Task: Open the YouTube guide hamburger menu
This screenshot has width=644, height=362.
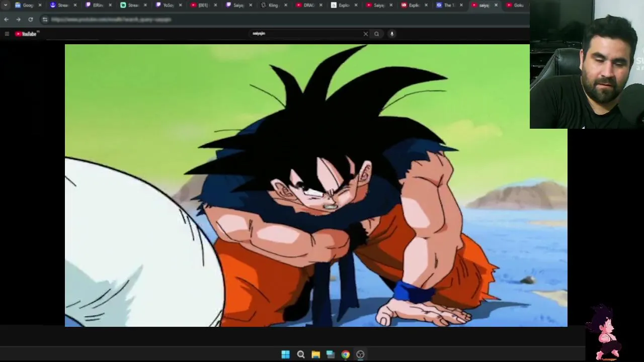Action: (7, 34)
